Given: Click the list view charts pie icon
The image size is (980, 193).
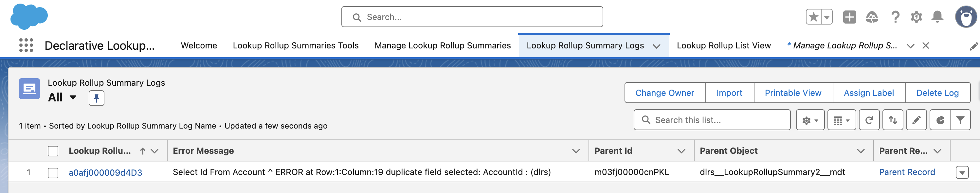Looking at the screenshot, I should point(940,120).
